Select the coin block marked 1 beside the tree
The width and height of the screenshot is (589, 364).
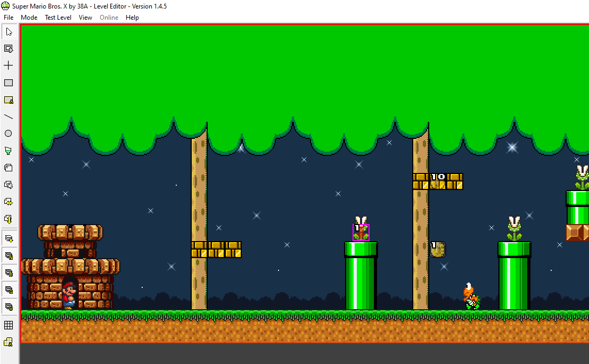(438, 250)
